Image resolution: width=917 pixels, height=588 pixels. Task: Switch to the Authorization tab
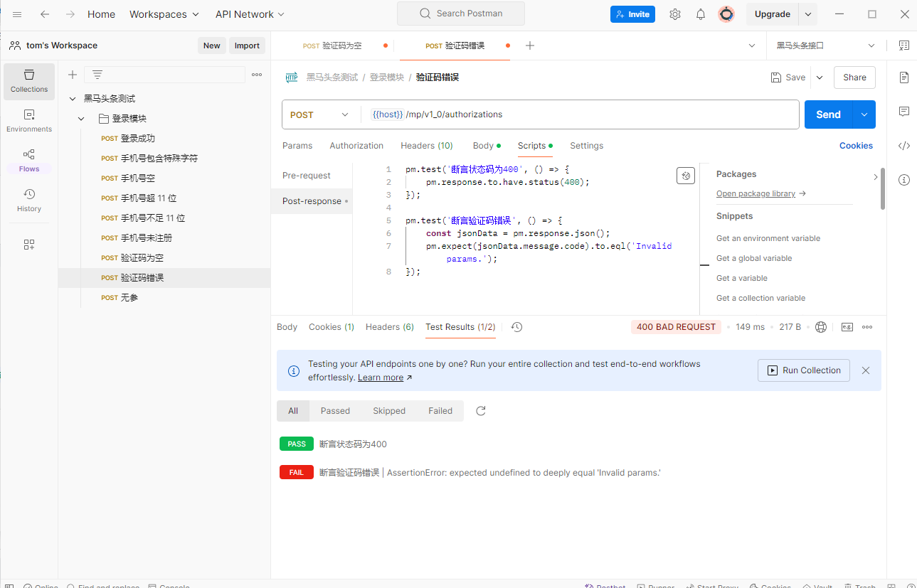point(356,146)
